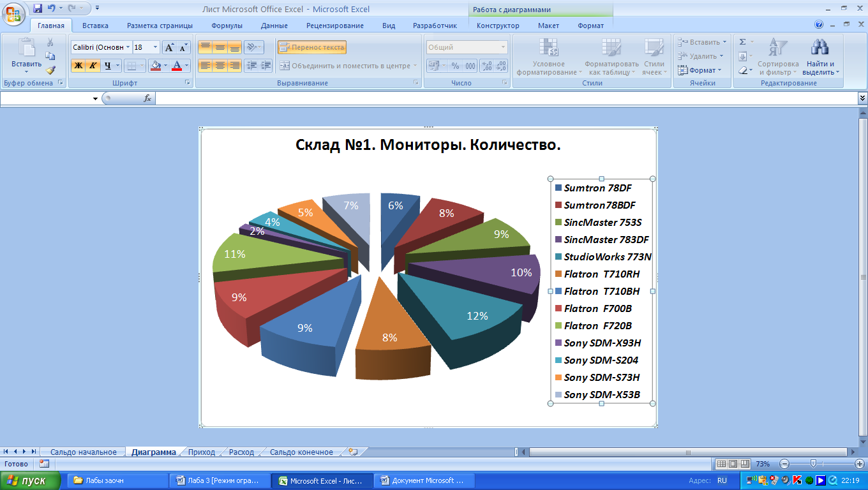Align text right
Image resolution: width=868 pixels, height=490 pixels.
pyautogui.click(x=234, y=65)
